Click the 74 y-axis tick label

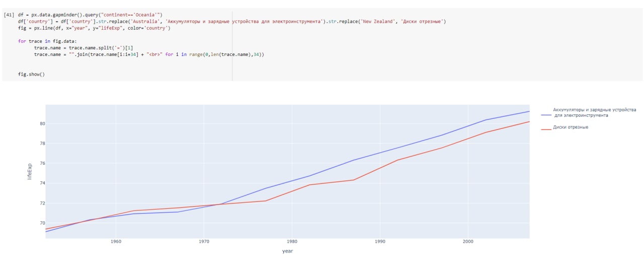pos(42,183)
